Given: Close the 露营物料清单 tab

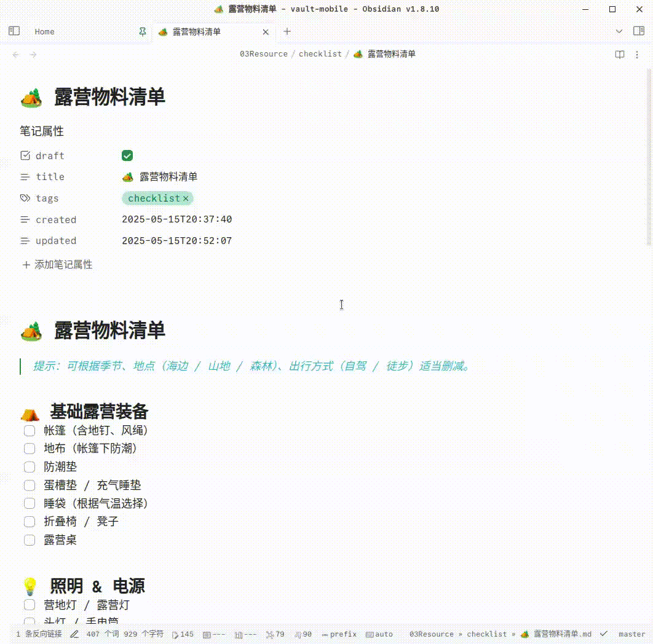Looking at the screenshot, I should [266, 32].
